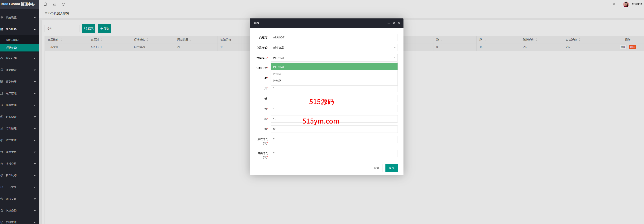Toggle sidebar with the menu-fold icon
644x224 pixels.
pos(54,4)
